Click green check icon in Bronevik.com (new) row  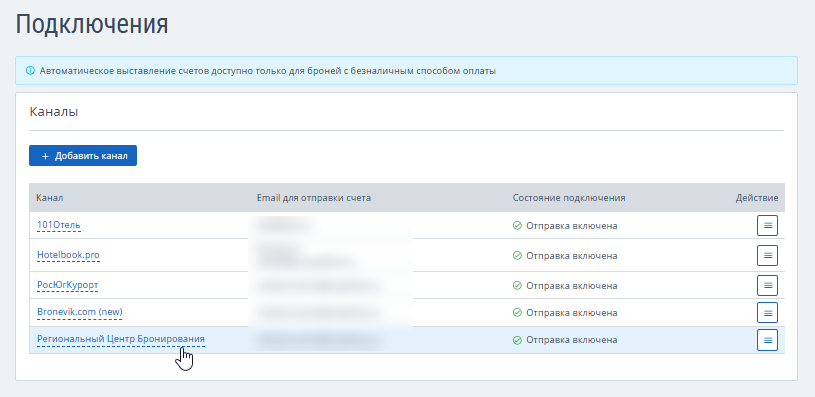[x=517, y=313]
